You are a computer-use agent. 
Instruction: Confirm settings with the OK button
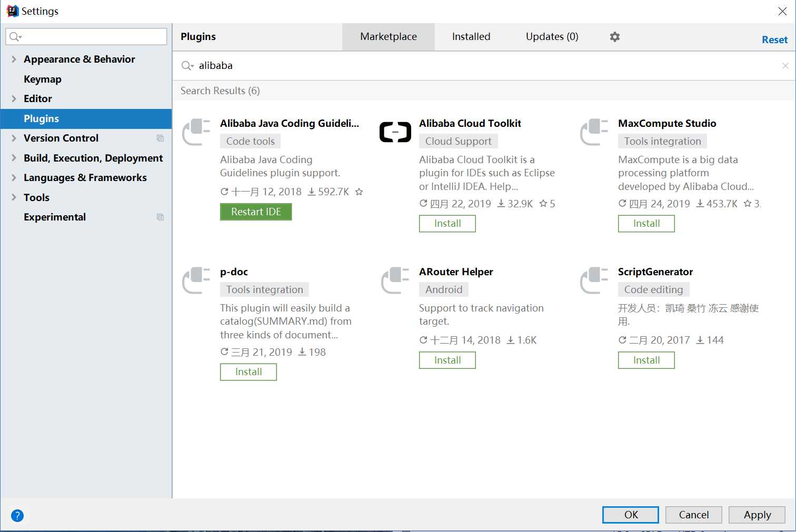tap(631, 515)
